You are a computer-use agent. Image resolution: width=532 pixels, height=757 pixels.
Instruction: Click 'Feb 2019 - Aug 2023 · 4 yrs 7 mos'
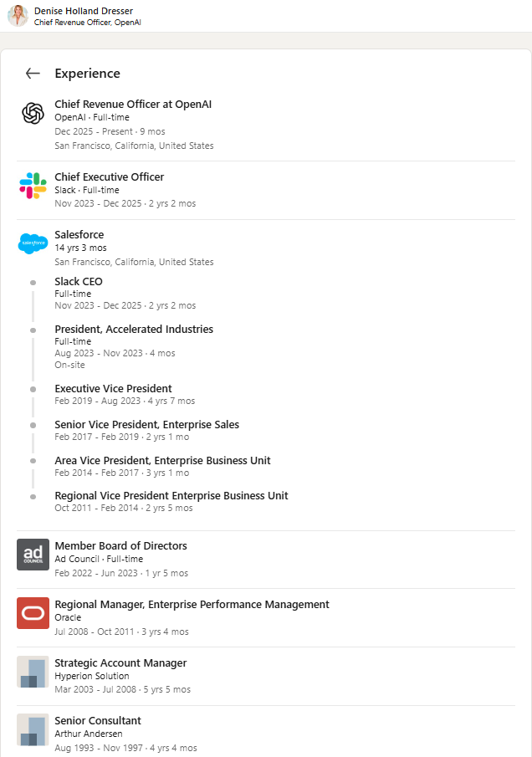[x=125, y=401]
